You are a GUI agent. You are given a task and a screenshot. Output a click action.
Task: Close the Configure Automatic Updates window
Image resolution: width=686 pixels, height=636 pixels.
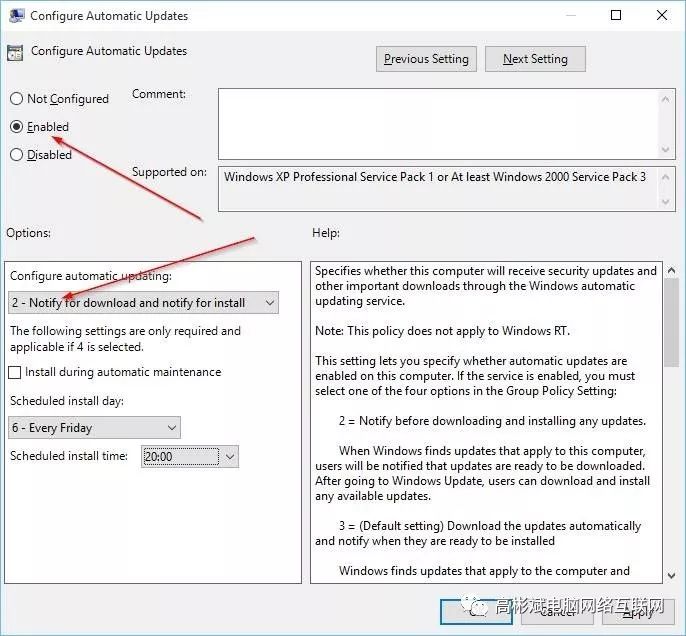click(x=662, y=15)
